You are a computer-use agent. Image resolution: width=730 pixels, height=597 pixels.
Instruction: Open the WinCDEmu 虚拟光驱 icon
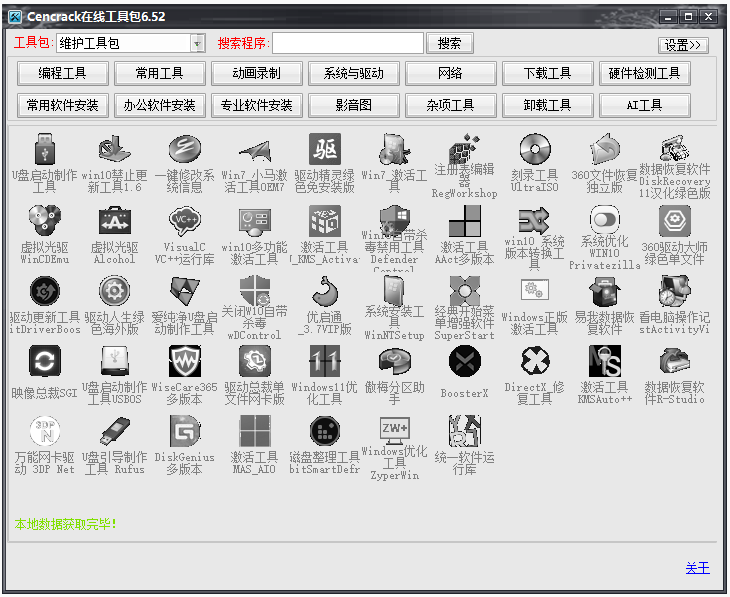(44, 222)
